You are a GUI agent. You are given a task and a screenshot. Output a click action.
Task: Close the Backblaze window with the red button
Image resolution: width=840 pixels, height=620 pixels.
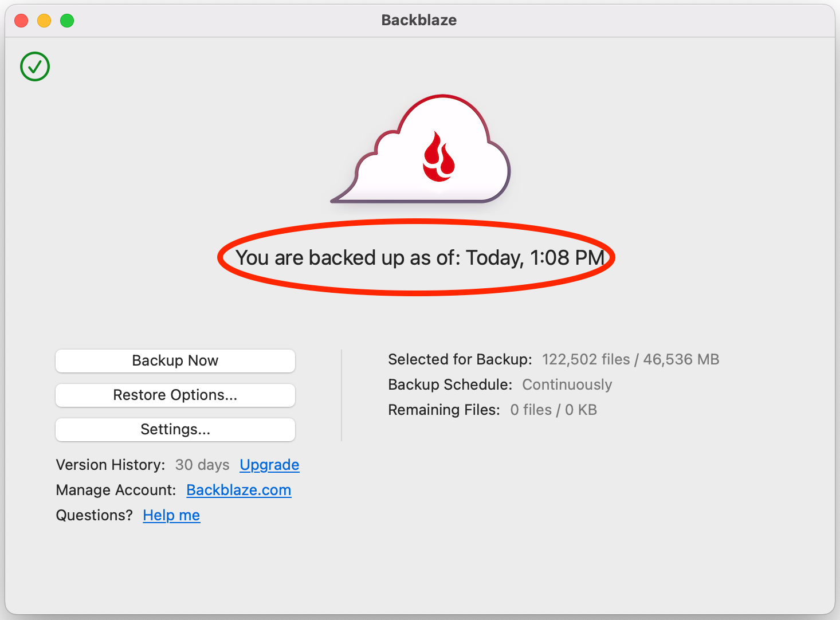21,21
